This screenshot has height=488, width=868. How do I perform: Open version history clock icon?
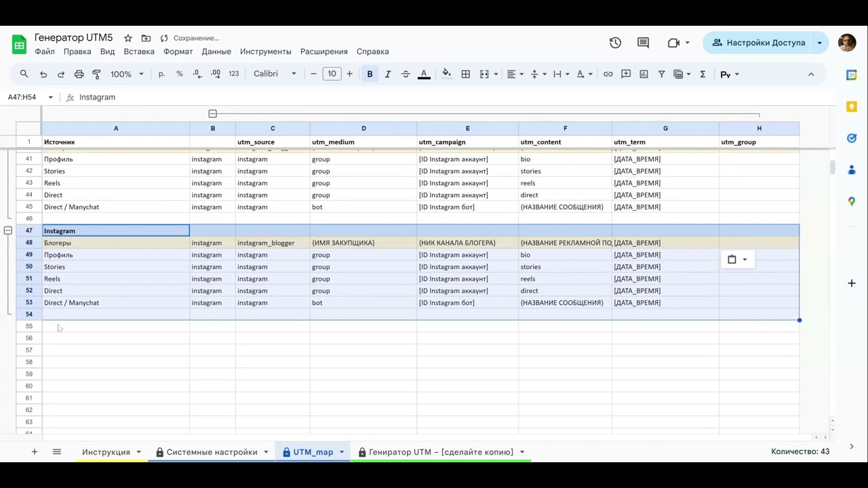615,43
